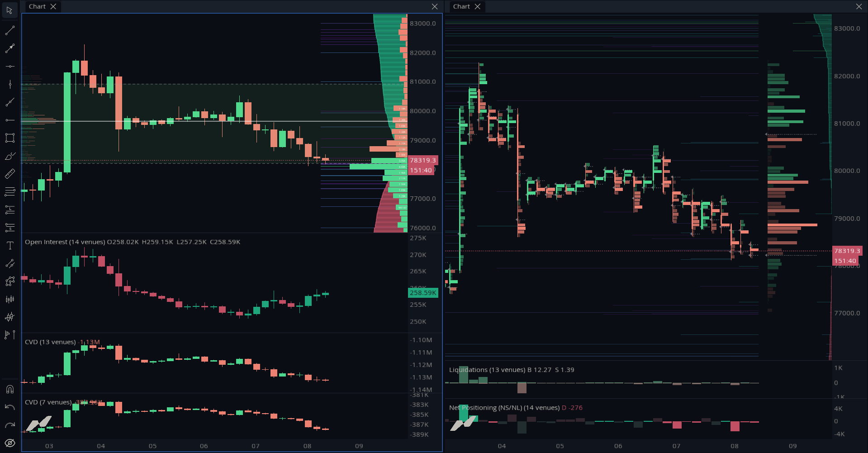
Task: Select the polygon path drawing tool
Action: (x=9, y=281)
